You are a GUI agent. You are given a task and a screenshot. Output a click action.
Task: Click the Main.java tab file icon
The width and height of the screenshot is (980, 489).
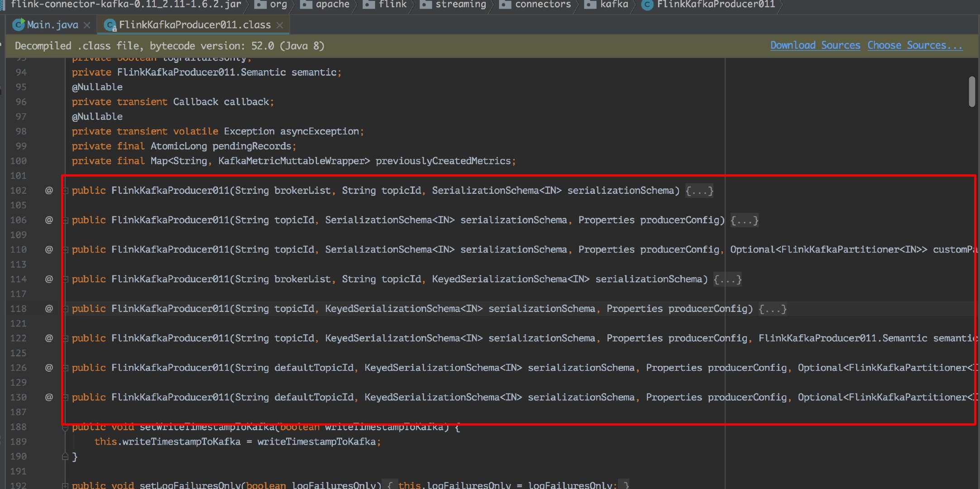pos(19,25)
